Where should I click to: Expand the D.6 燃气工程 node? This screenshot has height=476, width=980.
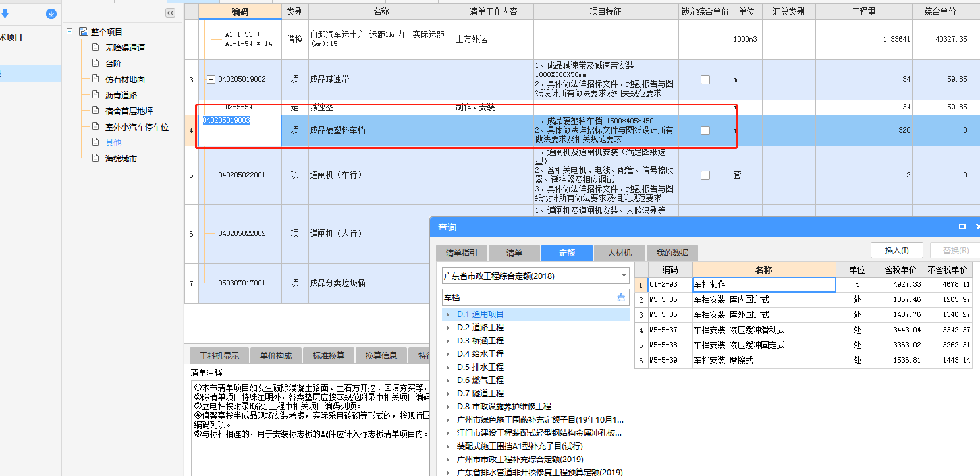[449, 380]
